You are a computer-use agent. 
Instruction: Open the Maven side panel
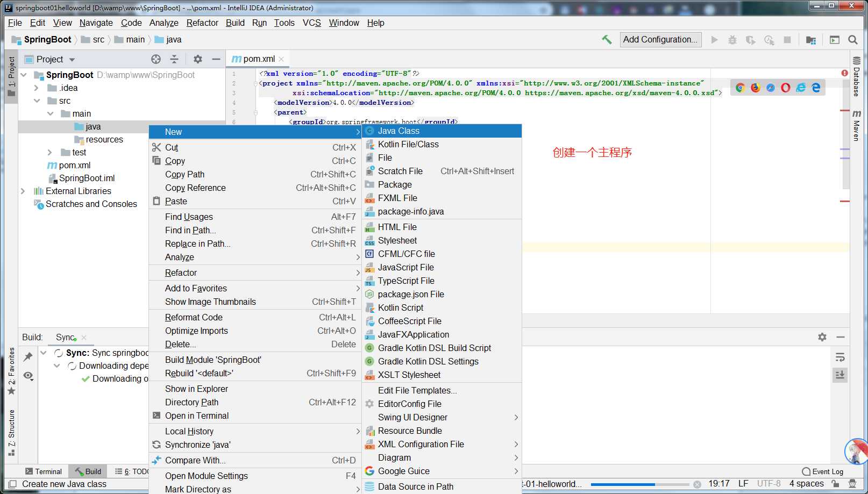pyautogui.click(x=856, y=125)
